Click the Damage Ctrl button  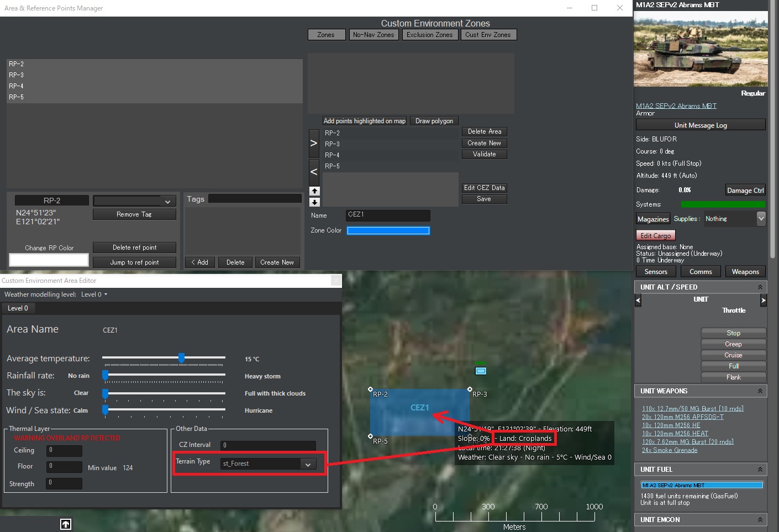(745, 190)
